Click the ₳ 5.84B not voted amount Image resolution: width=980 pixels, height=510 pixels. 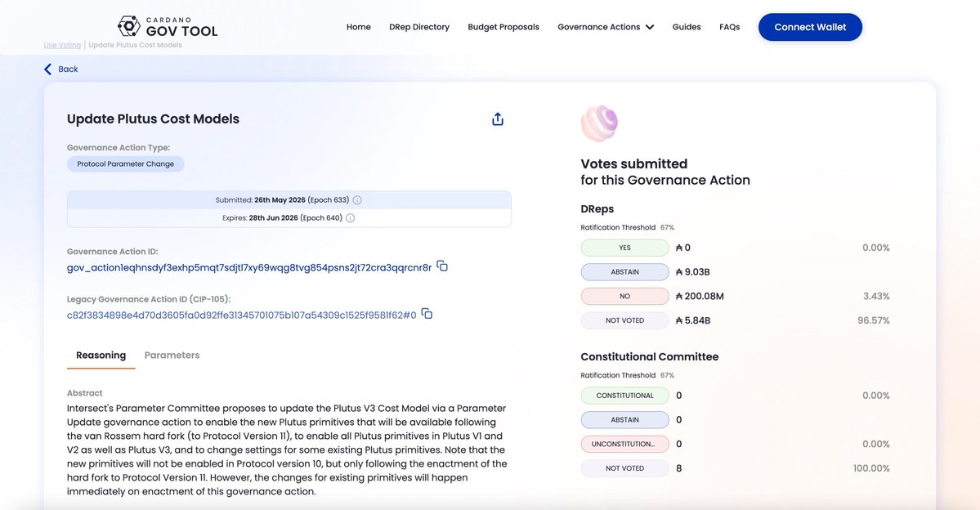692,320
